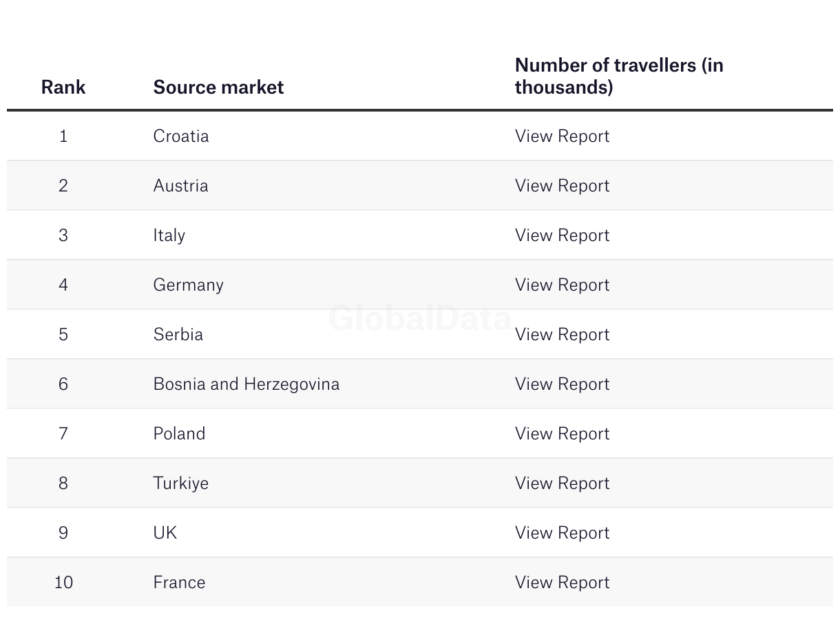
Task: Click rank number 10 cell
Action: coord(63,583)
